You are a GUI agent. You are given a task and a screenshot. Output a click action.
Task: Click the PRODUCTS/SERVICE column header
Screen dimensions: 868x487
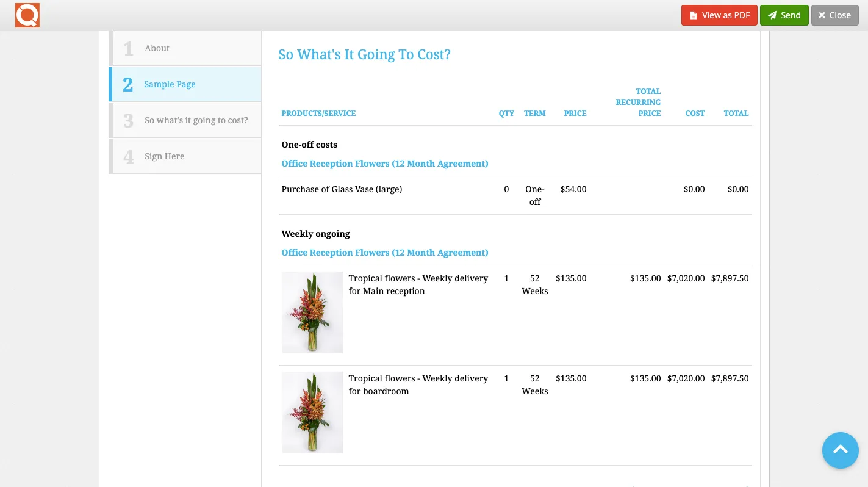click(x=318, y=114)
